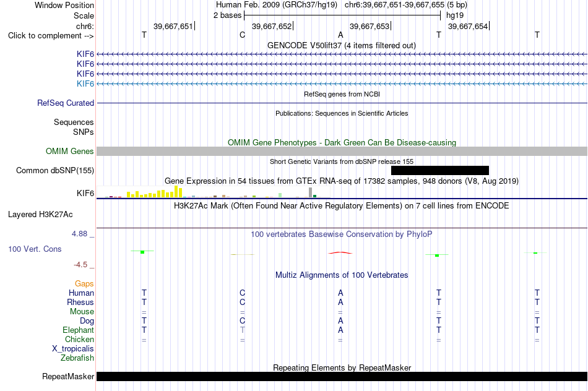Click the 4.88 upper axis value
Screen dimensions: 588x391
[x=79, y=234]
